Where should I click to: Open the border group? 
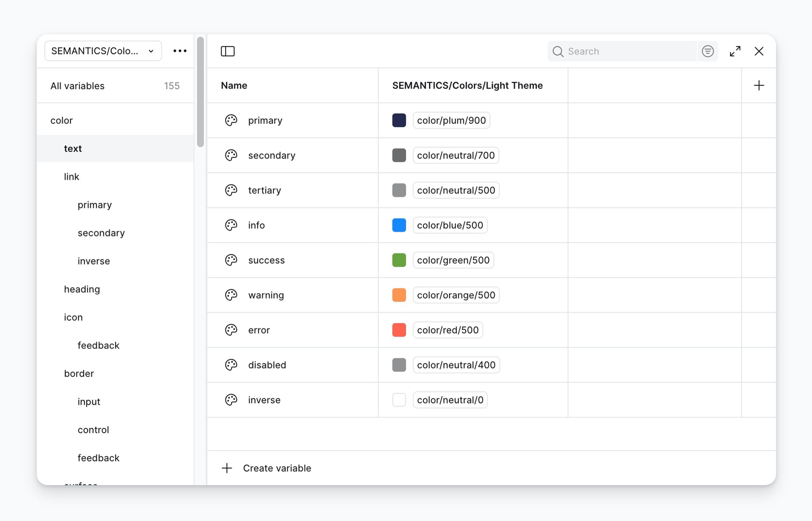(x=115, y=374)
